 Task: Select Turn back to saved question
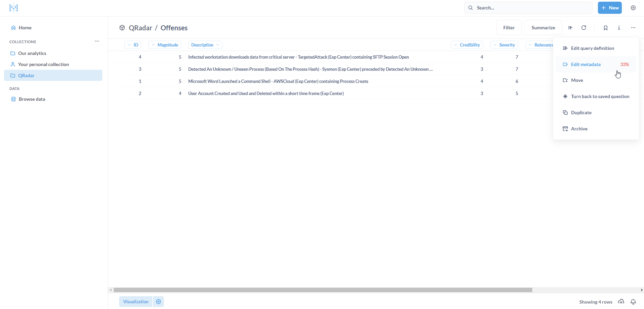tap(596, 96)
